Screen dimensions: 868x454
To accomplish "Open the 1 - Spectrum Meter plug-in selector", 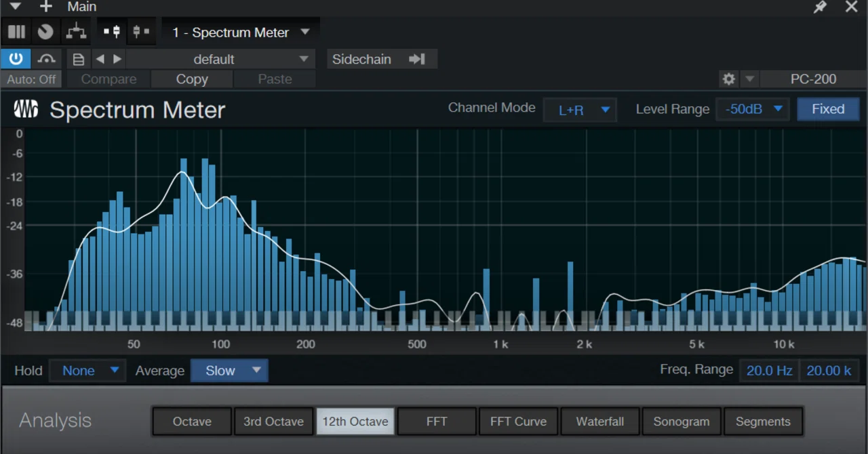I will (x=241, y=33).
